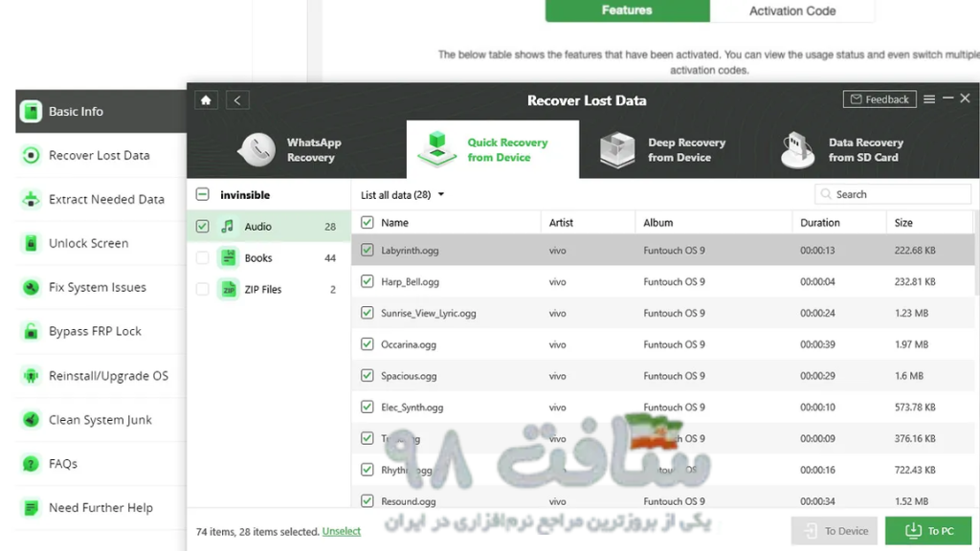Select Quick Recovery from Device tab
Image resolution: width=980 pixels, height=551 pixels.
coord(493,150)
